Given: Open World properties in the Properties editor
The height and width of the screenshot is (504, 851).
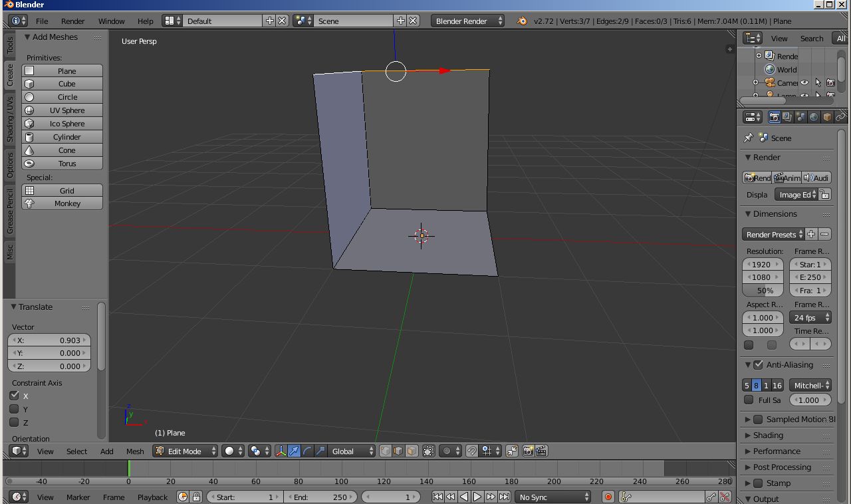Looking at the screenshot, I should (x=814, y=116).
